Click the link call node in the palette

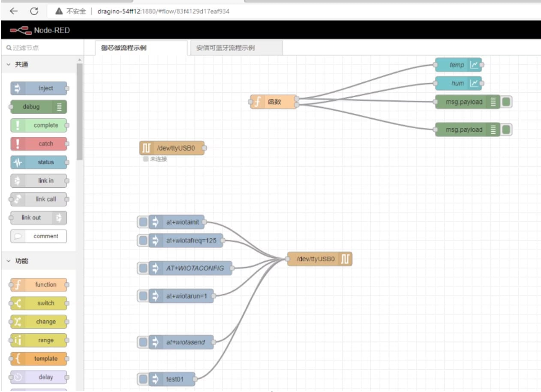coord(39,199)
